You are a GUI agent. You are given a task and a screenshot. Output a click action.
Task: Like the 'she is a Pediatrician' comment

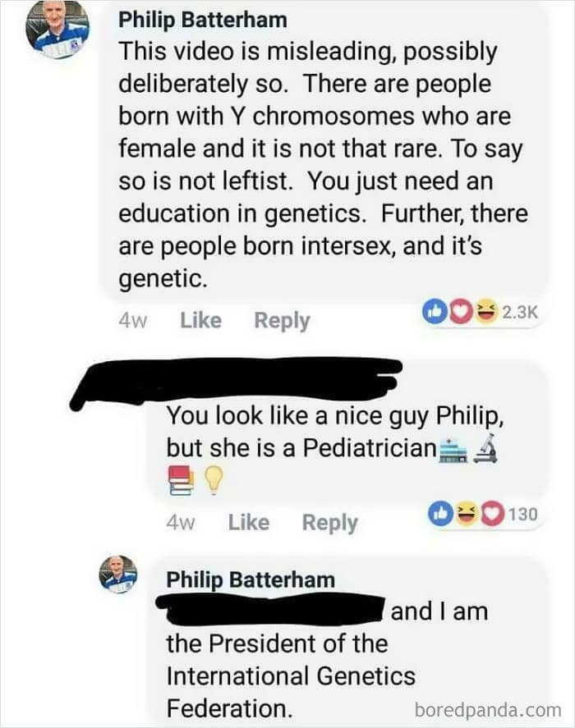248,522
